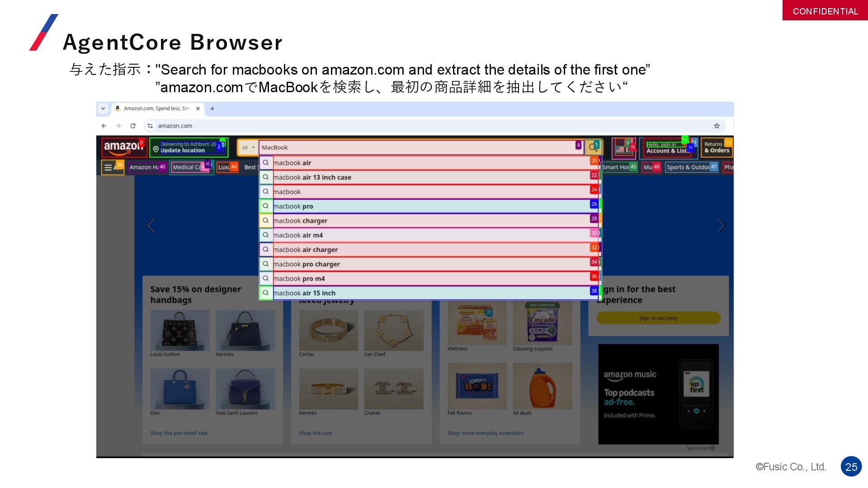
Task: Select suggestion macbook air 13 inch case
Action: (430, 178)
